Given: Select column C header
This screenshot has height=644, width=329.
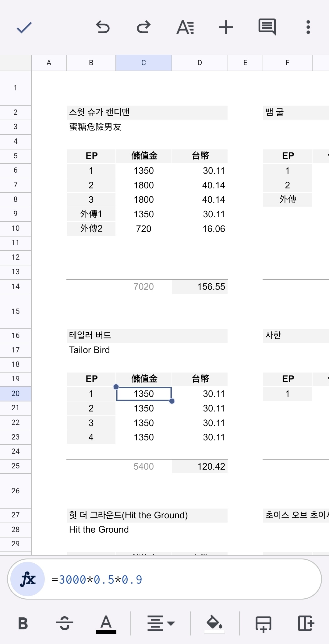Looking at the screenshot, I should [144, 63].
